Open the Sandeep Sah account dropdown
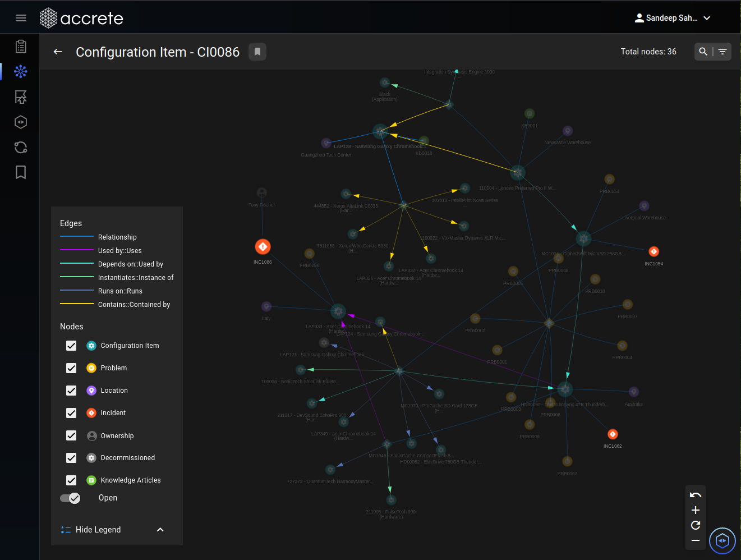Image resolution: width=741 pixels, height=560 pixels. (673, 17)
